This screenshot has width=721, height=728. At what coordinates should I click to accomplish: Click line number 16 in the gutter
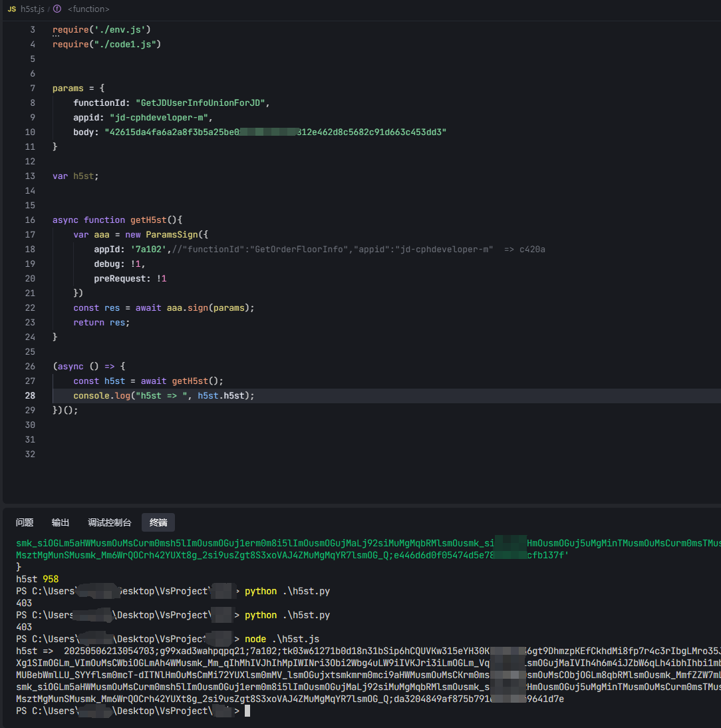click(x=30, y=220)
